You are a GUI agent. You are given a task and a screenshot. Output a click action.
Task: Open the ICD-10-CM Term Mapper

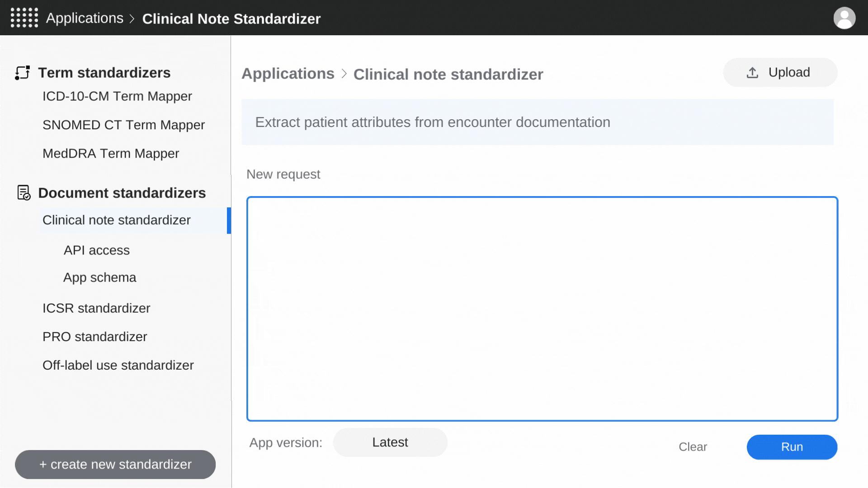click(x=117, y=96)
